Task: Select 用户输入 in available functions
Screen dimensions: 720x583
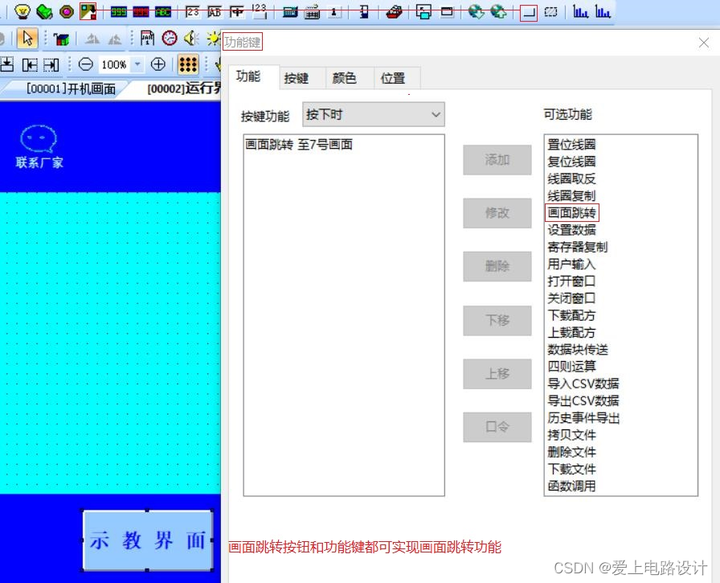Action: (571, 264)
